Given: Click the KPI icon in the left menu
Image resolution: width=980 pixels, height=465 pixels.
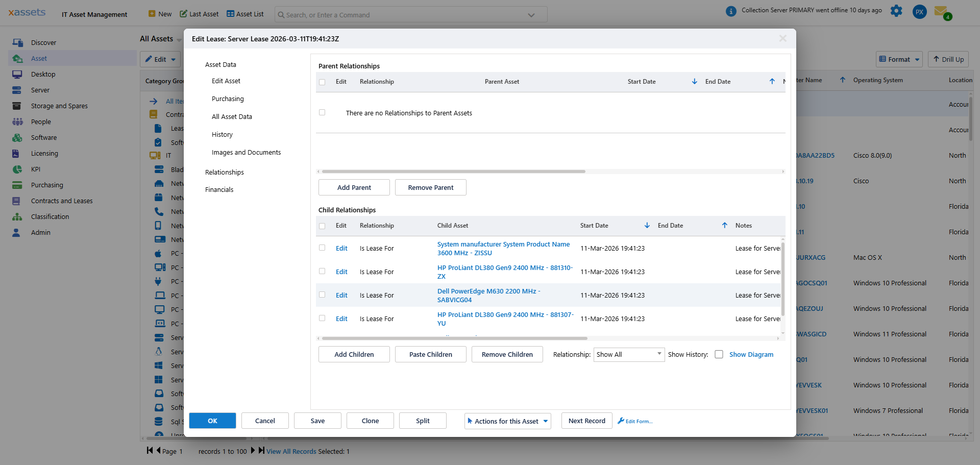Looking at the screenshot, I should click(x=17, y=169).
